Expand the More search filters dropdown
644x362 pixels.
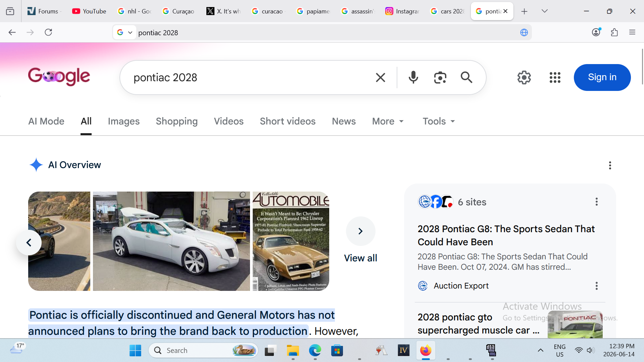(x=388, y=121)
